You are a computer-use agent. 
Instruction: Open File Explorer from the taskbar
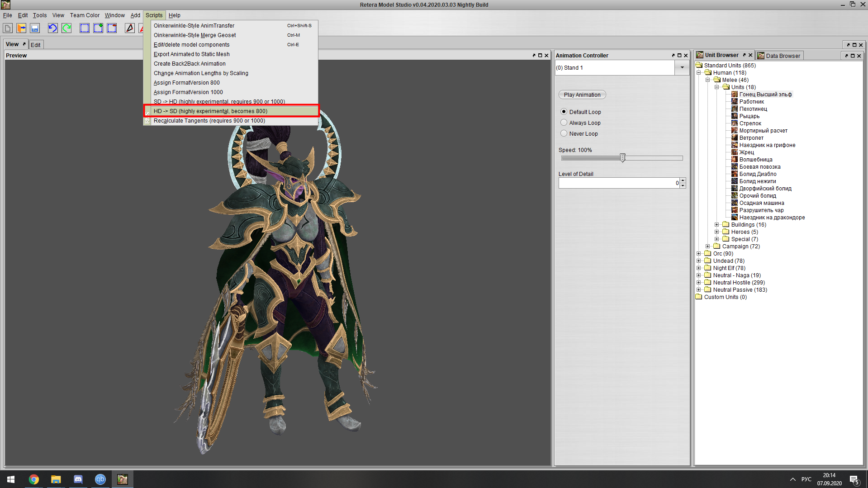click(56, 479)
